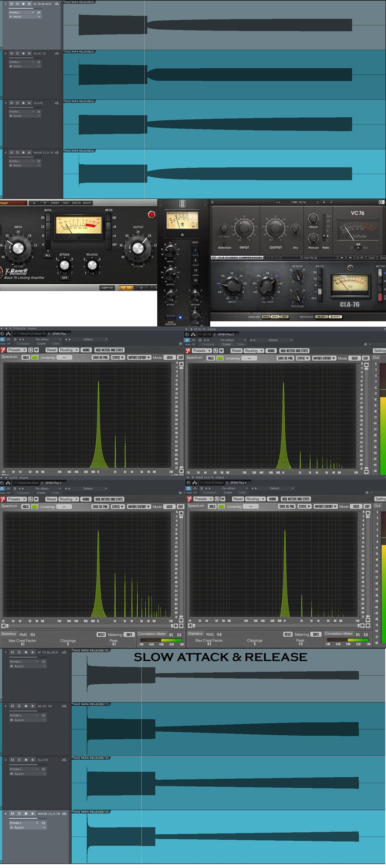Image resolution: width=386 pixels, height=868 pixels.
Task: Open input dropdown Entrée L on top IK 76 BLACK track
Action: [x=22, y=12]
